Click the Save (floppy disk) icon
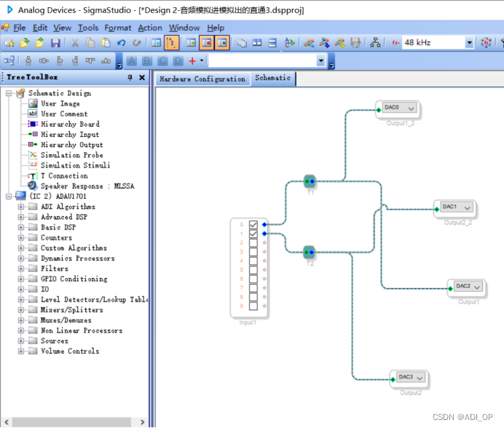 (x=55, y=43)
